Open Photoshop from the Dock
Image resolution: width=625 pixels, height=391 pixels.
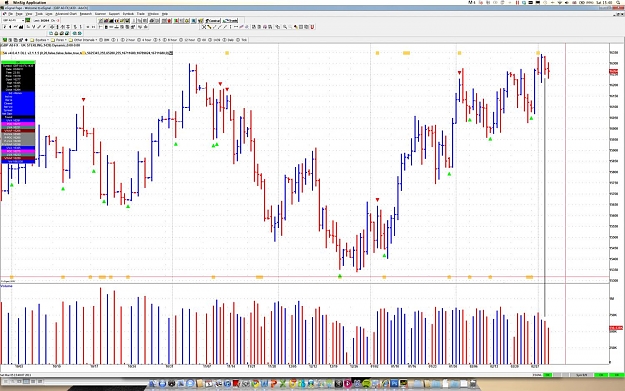[394, 384]
